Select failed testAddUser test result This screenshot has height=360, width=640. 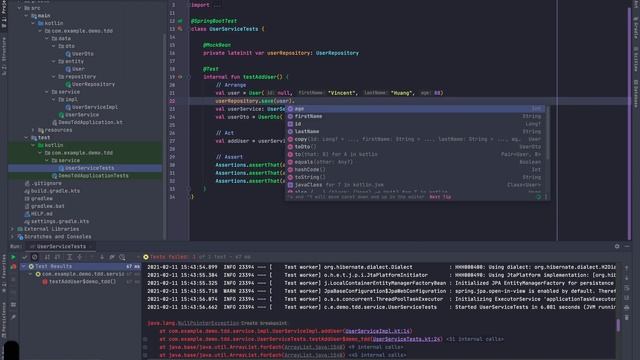79,282
